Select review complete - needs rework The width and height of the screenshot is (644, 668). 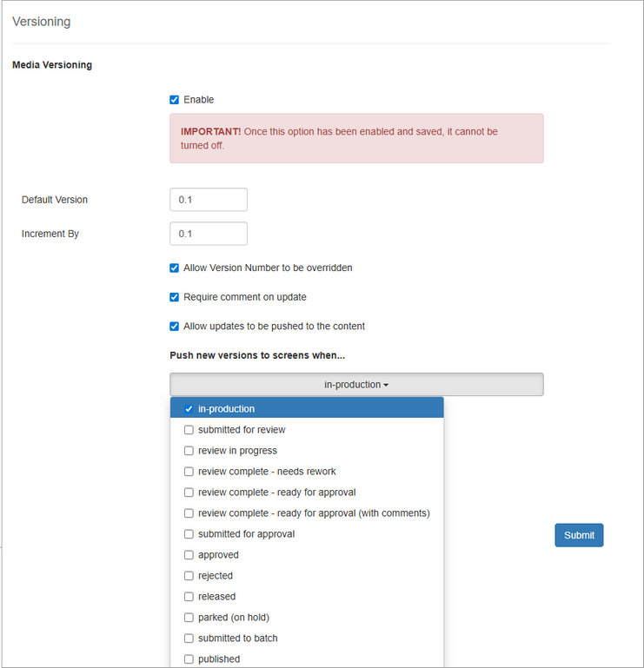click(189, 472)
